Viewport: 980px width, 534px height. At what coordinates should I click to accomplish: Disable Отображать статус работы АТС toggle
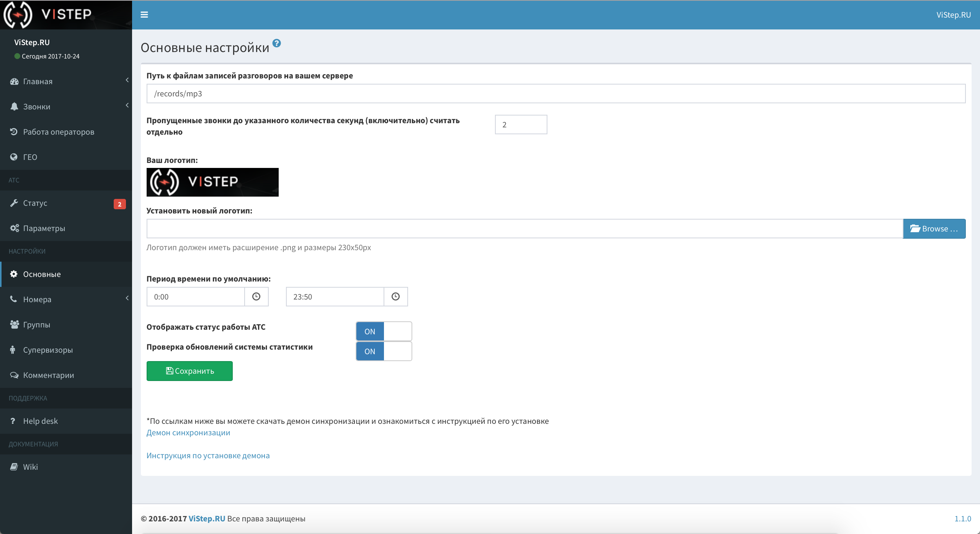tap(384, 331)
